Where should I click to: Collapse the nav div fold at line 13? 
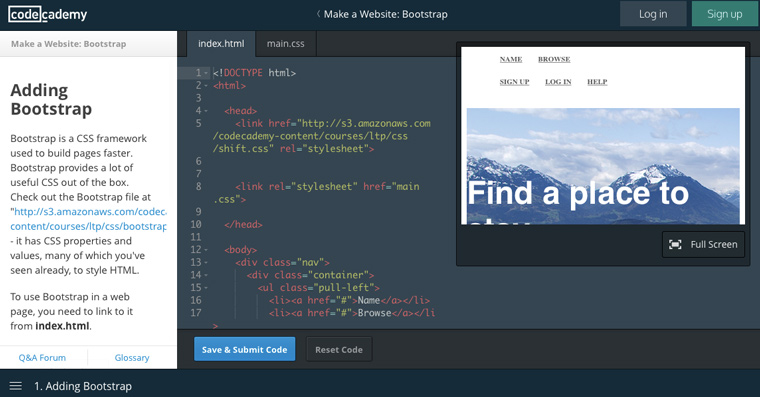[206, 262]
